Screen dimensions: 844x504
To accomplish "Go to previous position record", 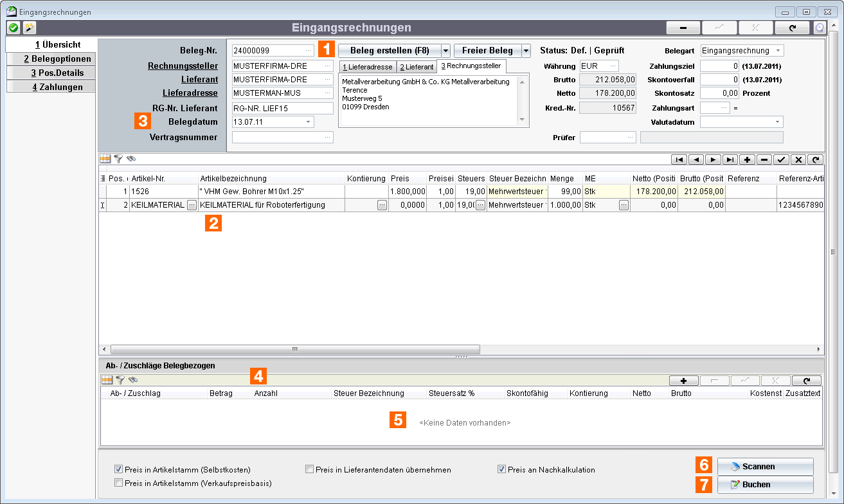I will 696,159.
